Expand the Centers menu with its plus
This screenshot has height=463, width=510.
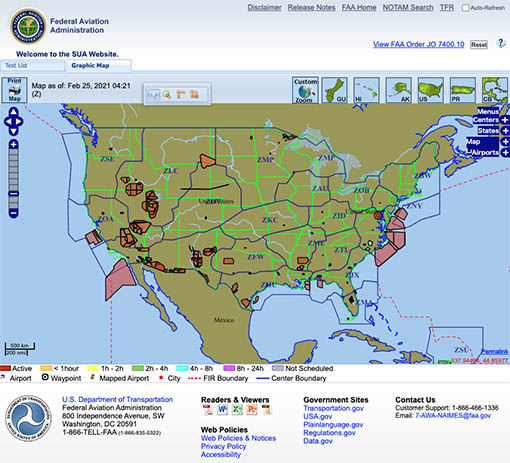pos(505,120)
